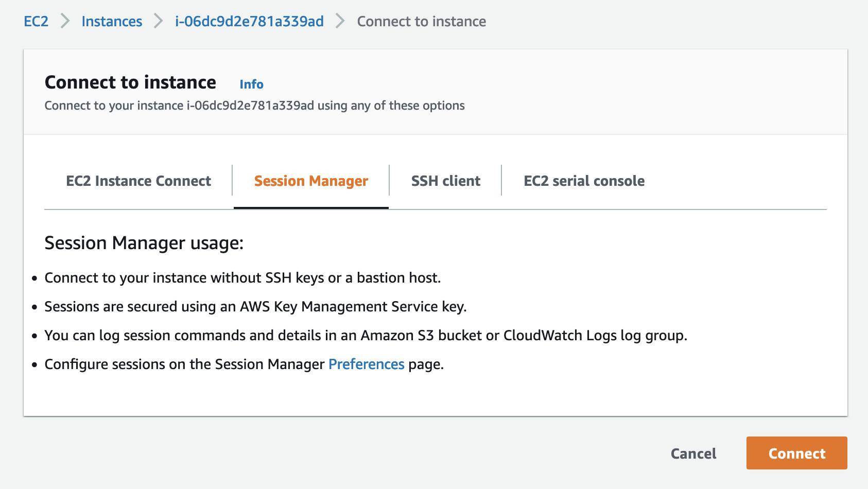
Task: Click text about AWS Key Management Service key
Action: click(255, 307)
